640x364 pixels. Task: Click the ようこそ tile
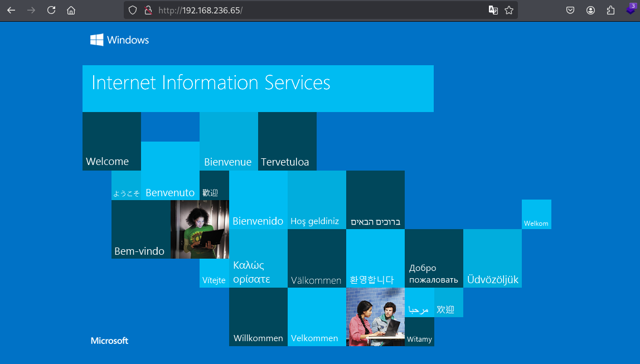click(x=126, y=185)
